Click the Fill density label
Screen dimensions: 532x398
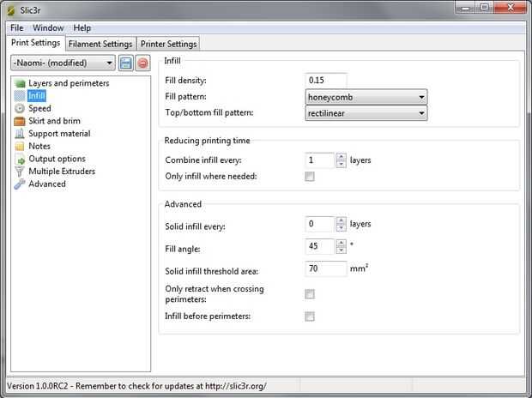[185, 81]
